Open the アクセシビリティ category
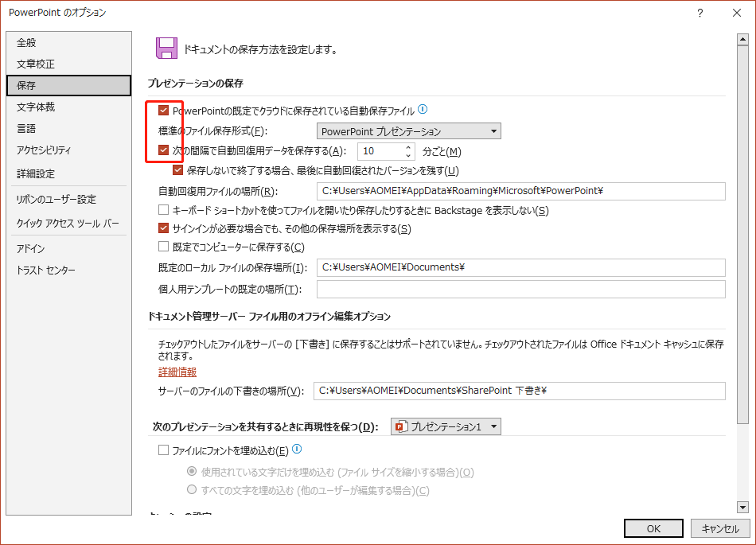 coord(68,150)
